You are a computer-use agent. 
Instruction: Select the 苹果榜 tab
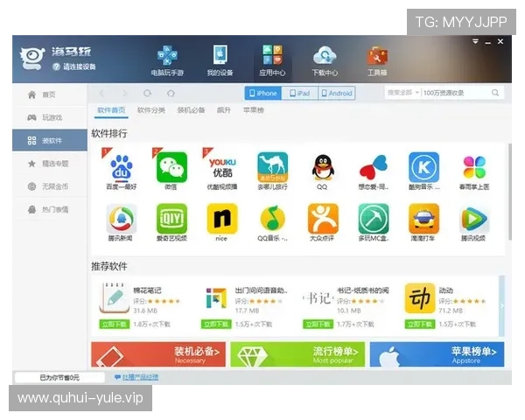click(x=254, y=110)
